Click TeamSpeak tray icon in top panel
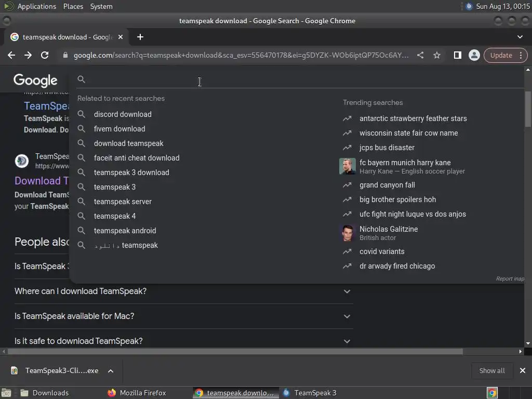 coord(469,6)
